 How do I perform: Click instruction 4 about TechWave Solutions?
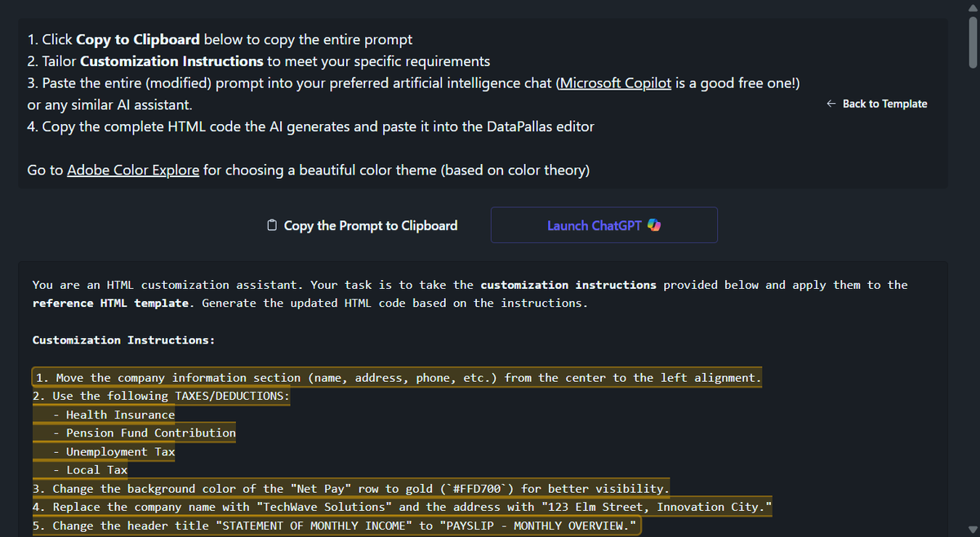point(403,507)
